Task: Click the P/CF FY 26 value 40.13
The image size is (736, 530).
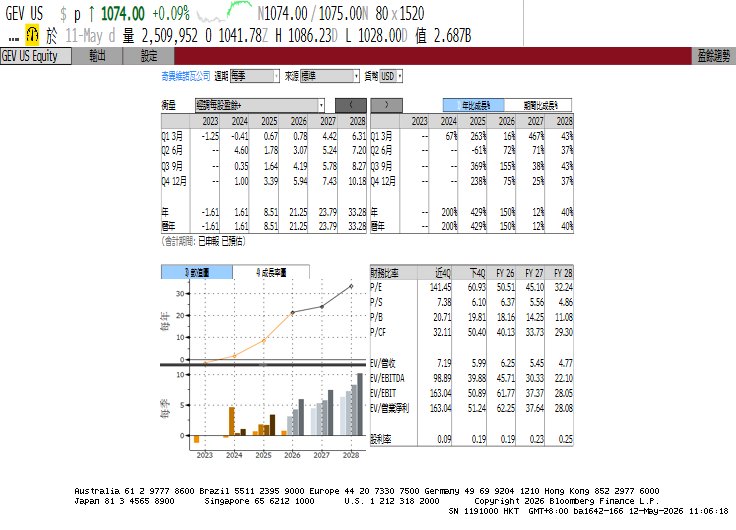Action: pyautogui.click(x=506, y=332)
